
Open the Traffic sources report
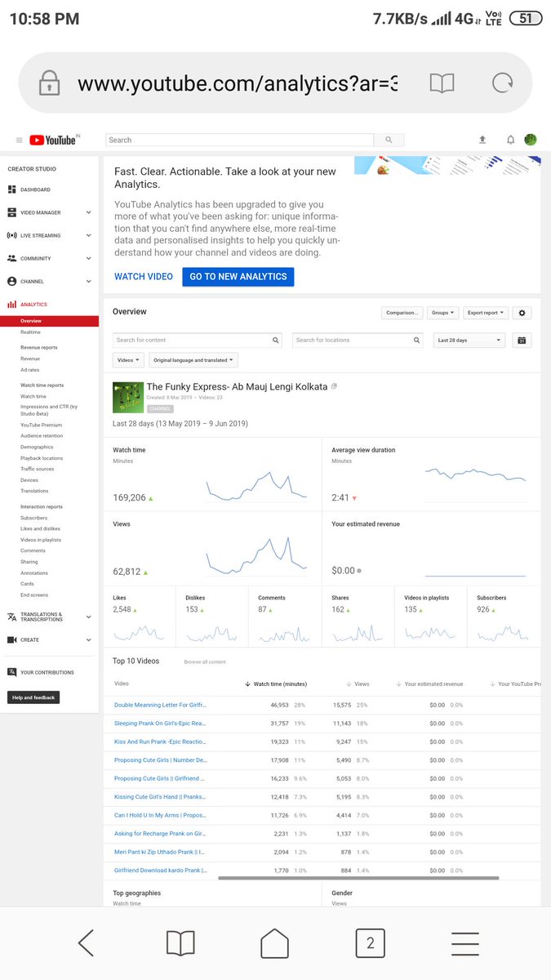point(38,470)
